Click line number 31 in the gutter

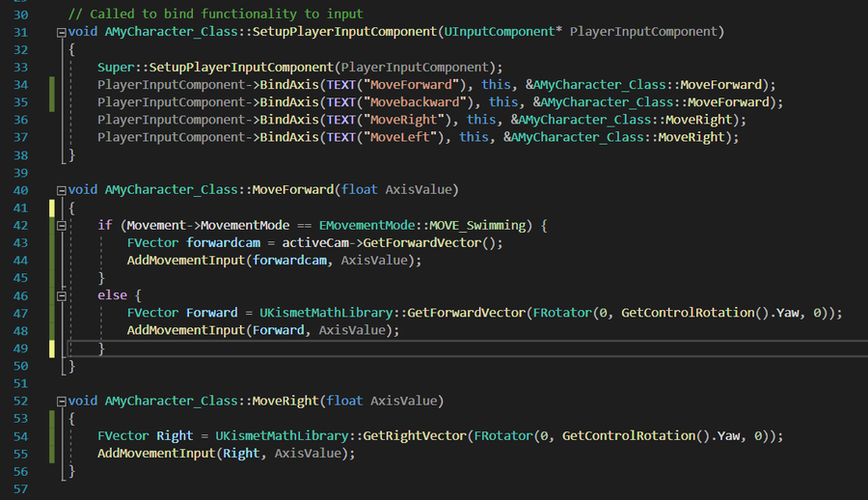tap(20, 32)
